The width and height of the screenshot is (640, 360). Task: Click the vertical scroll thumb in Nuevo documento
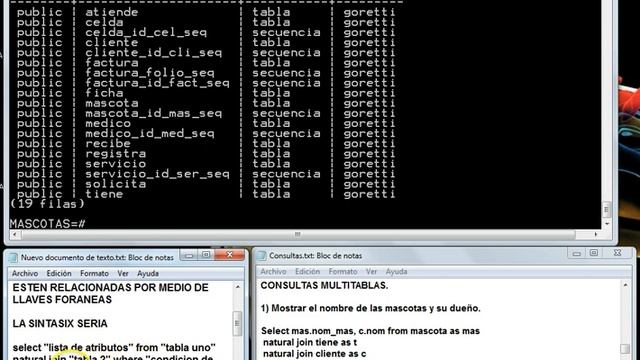click(237, 324)
